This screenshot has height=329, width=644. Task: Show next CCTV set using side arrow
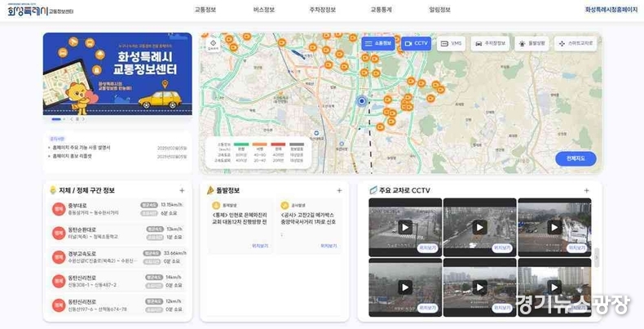(x=597, y=258)
